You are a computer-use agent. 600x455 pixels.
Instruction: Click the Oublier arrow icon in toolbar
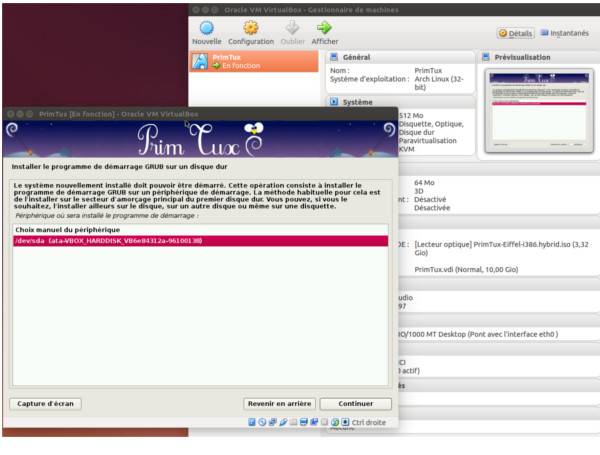[x=292, y=28]
